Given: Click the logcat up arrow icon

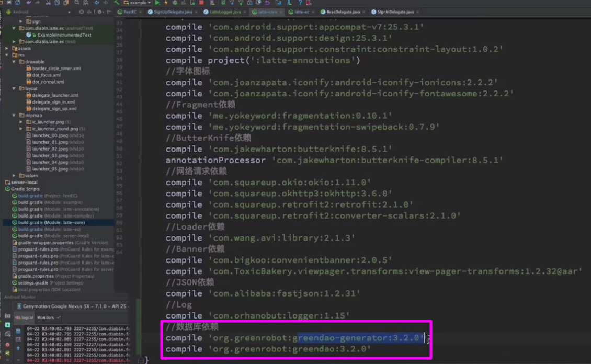Looking at the screenshot, I should coord(18,348).
